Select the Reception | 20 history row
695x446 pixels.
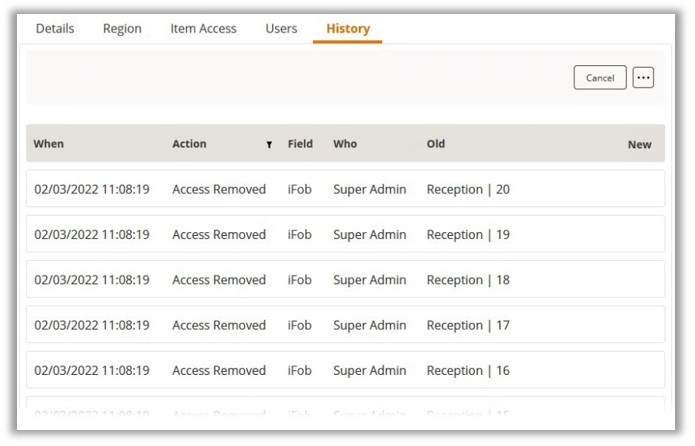coord(345,189)
